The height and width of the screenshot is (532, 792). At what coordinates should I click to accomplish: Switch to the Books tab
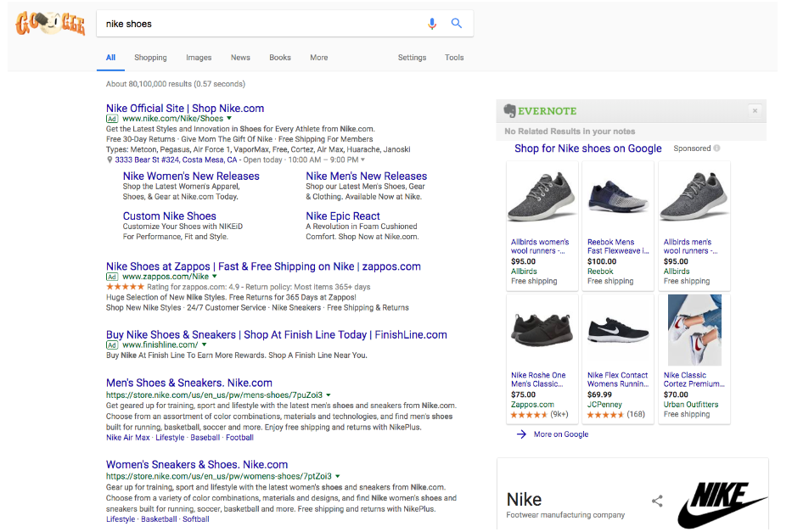280,58
